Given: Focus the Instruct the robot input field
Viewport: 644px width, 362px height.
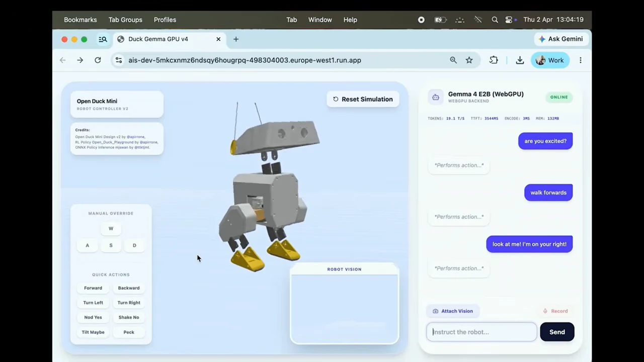Looking at the screenshot, I should pos(481,332).
